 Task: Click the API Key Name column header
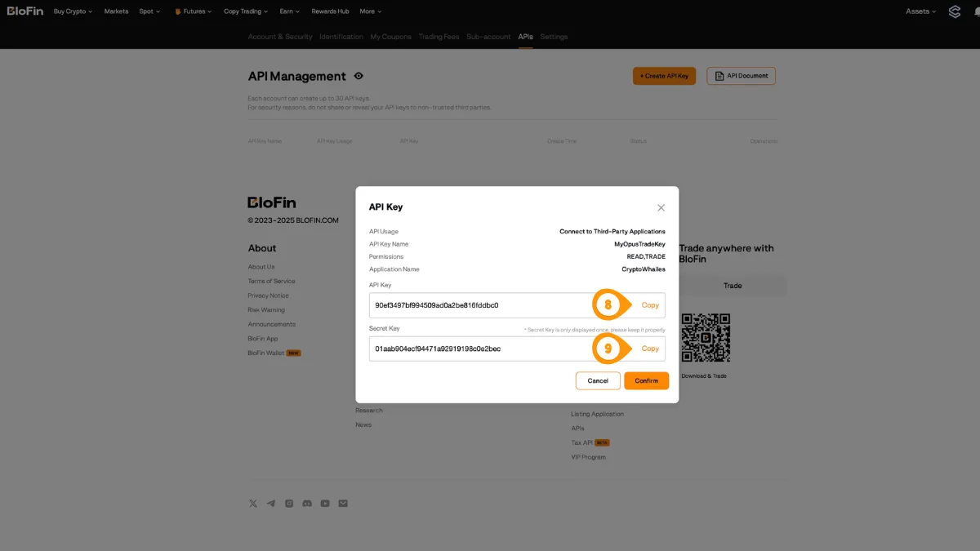click(265, 141)
